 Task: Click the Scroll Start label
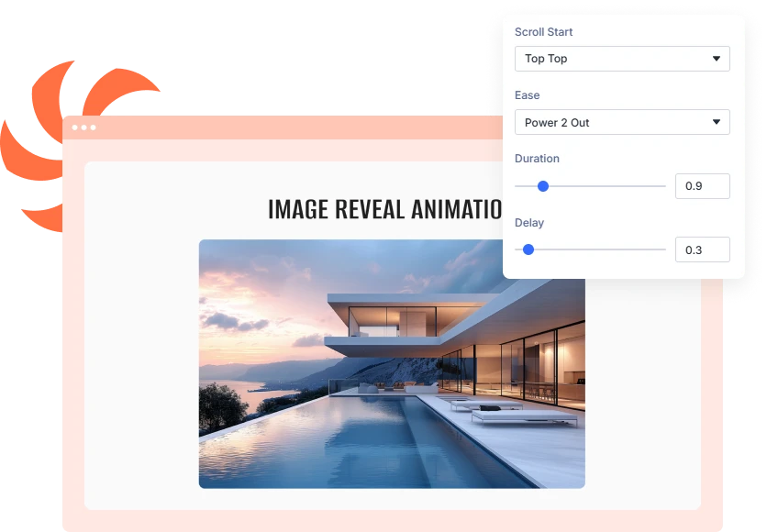(x=543, y=32)
